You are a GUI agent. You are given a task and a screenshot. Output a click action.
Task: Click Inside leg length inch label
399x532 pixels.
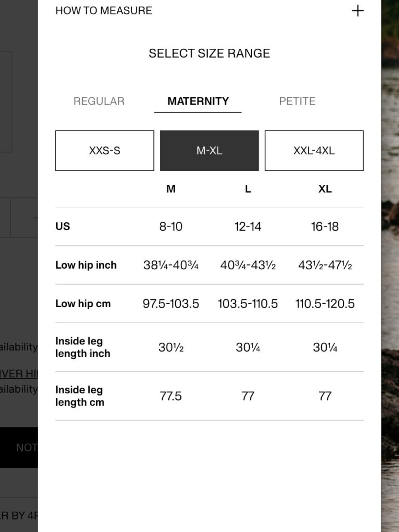tap(83, 347)
